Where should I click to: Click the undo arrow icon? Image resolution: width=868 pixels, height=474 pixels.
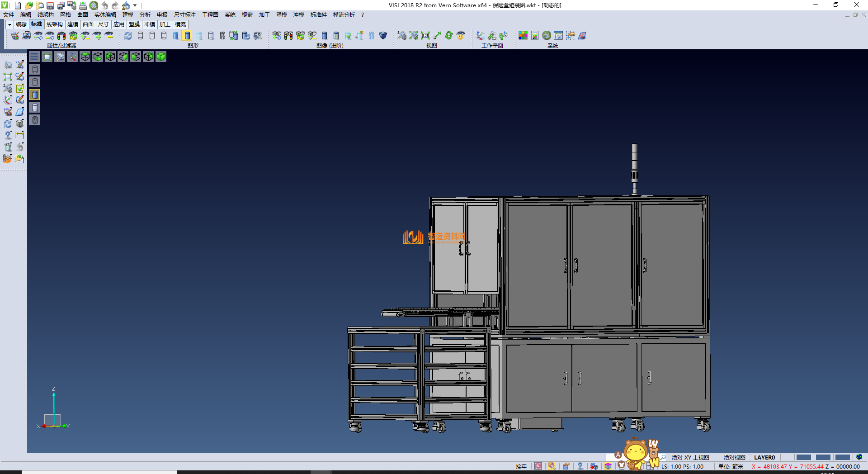(105, 5)
